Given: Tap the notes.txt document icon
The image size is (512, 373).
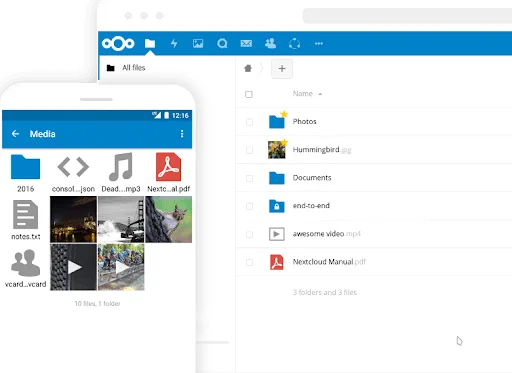Looking at the screenshot, I should pos(25,214).
